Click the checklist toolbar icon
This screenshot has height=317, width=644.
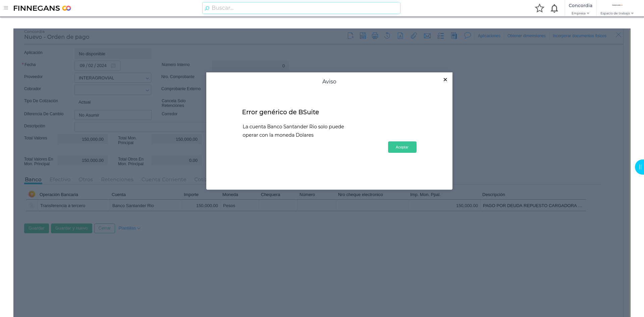tap(441, 36)
